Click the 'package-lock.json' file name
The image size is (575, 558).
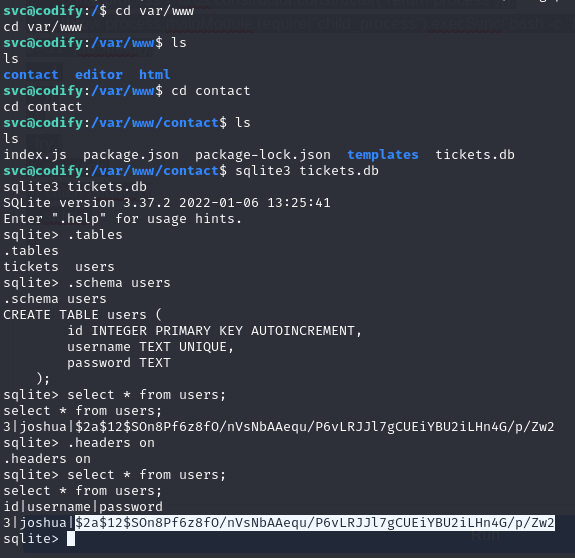click(263, 155)
